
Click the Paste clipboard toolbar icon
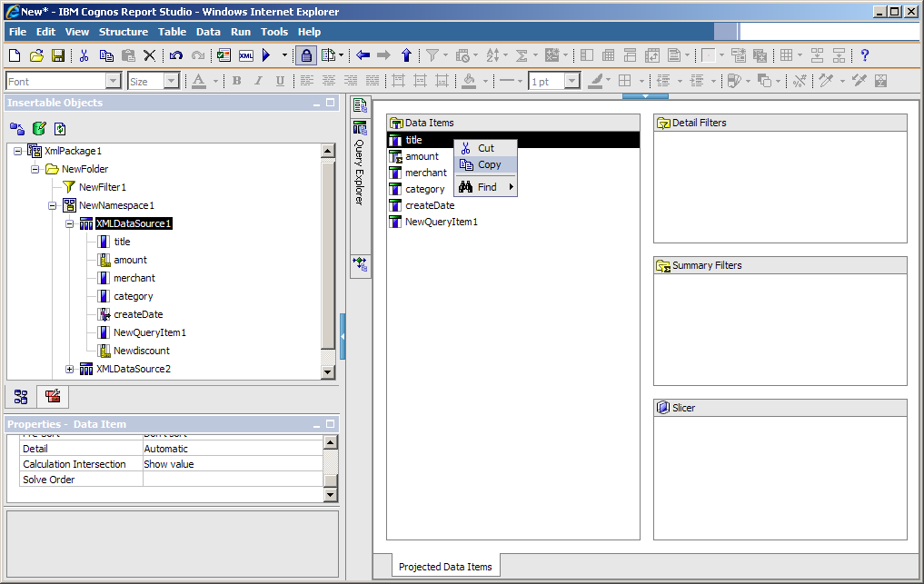click(x=128, y=55)
